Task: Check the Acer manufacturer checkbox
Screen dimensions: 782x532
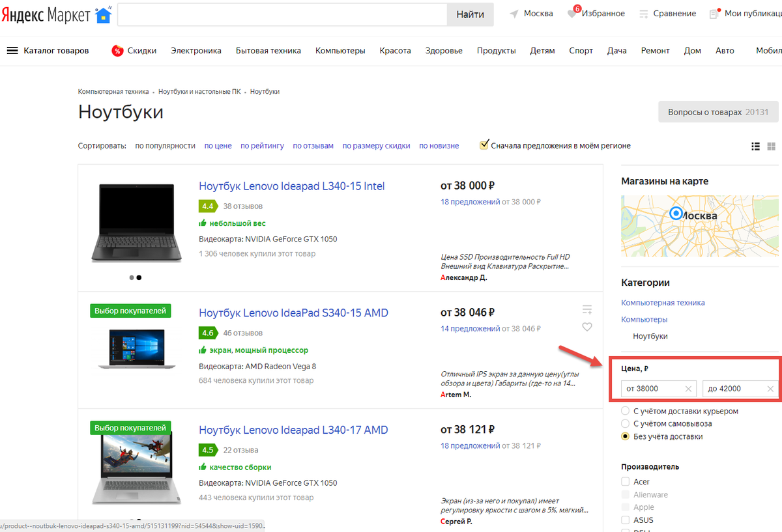Action: coord(626,482)
